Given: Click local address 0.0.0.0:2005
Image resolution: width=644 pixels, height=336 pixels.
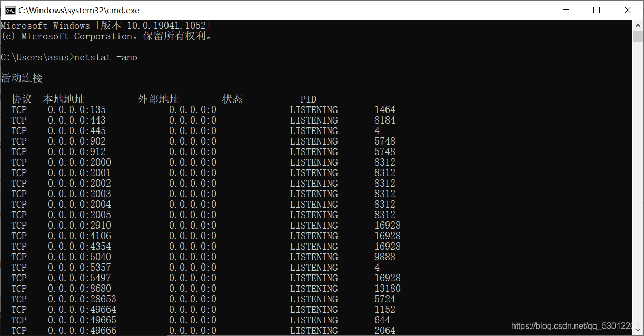Looking at the screenshot, I should (80, 215).
